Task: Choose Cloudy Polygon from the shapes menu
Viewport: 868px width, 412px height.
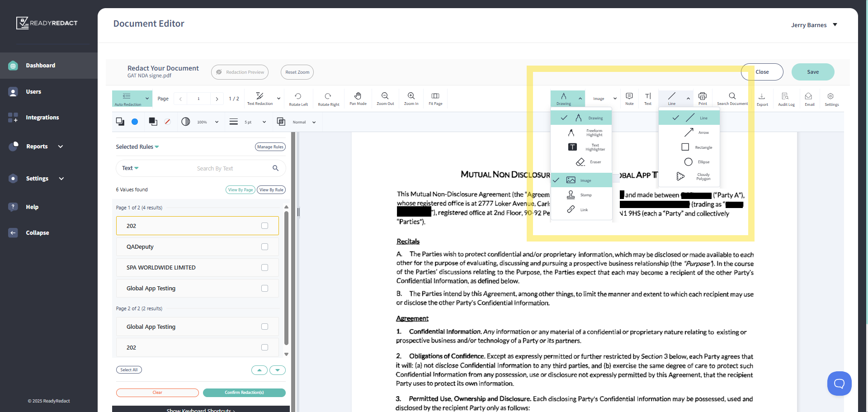Action: point(689,176)
